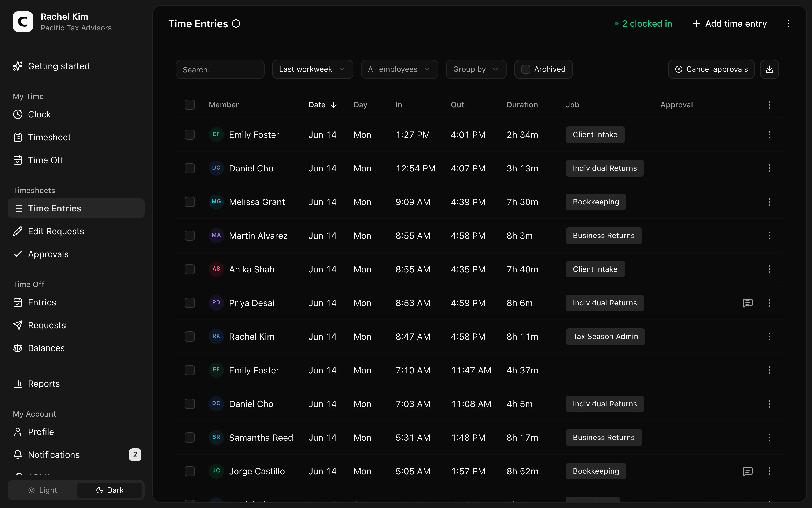Image resolution: width=812 pixels, height=508 pixels.
Task: Check the select-all checkbox in table header
Action: (x=190, y=105)
